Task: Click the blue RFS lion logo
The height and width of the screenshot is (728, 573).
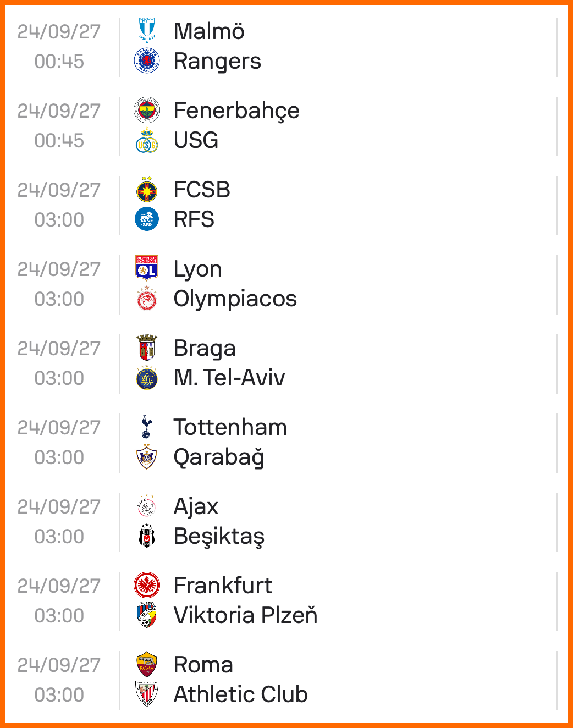Action: pyautogui.click(x=147, y=219)
